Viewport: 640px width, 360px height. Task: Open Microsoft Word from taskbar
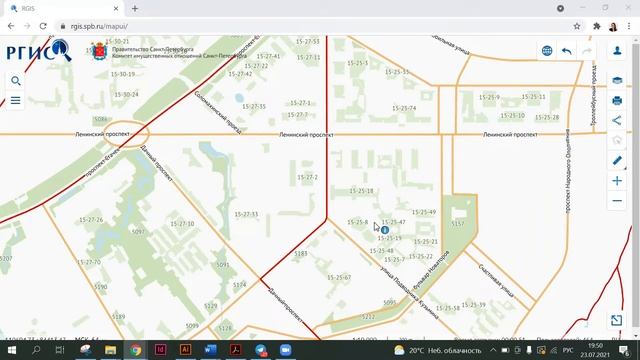click(210, 350)
